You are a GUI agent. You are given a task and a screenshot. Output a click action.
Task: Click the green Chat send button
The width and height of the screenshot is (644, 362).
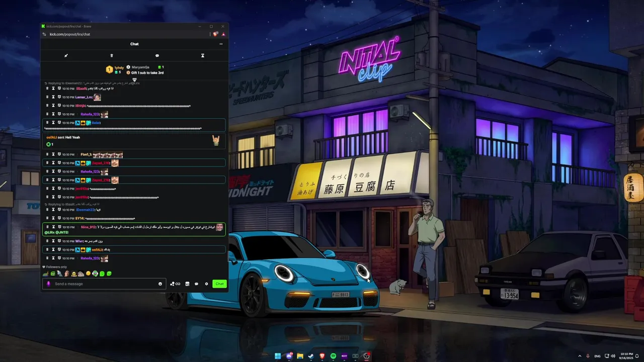click(219, 284)
